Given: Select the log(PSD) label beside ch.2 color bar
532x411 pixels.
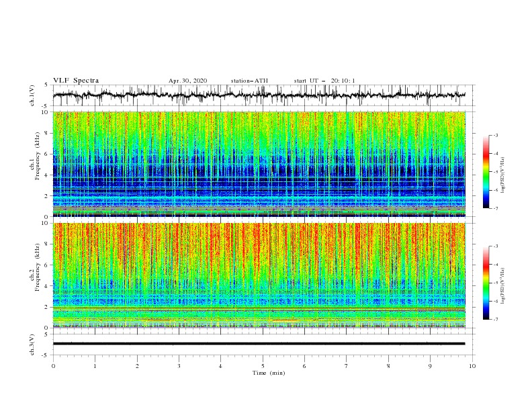Looking at the screenshot, I should click(x=502, y=285).
